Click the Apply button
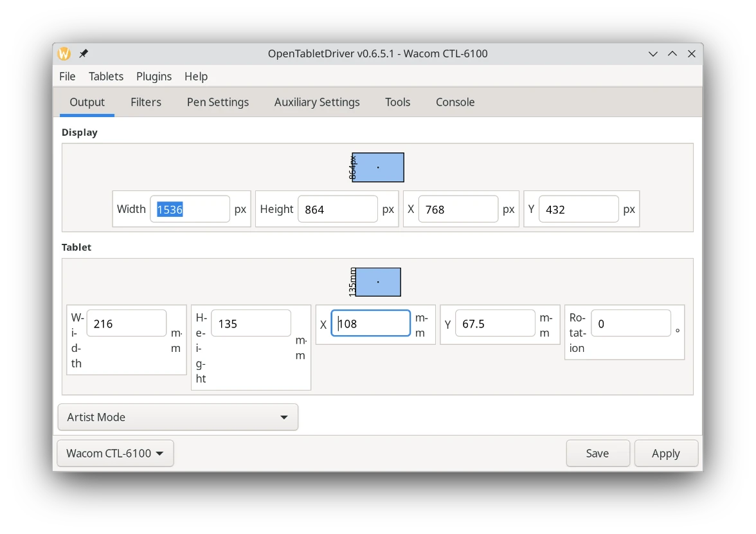The height and width of the screenshot is (534, 756). click(665, 454)
